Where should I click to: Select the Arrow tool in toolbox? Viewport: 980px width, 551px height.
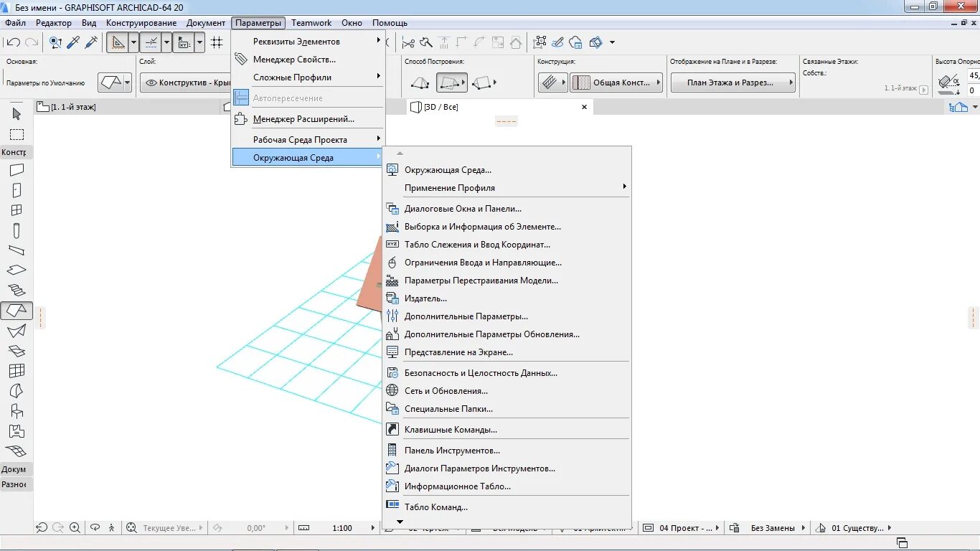coord(17,114)
